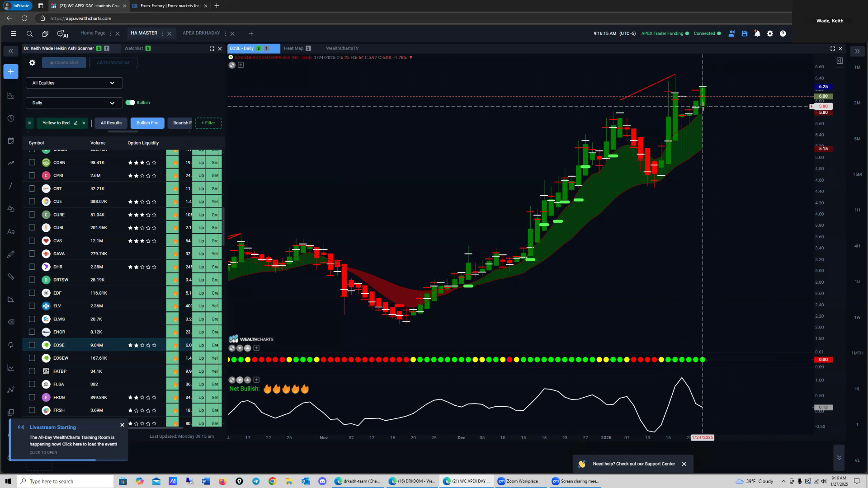Select the 1D timeframe on right rail

coord(857,282)
